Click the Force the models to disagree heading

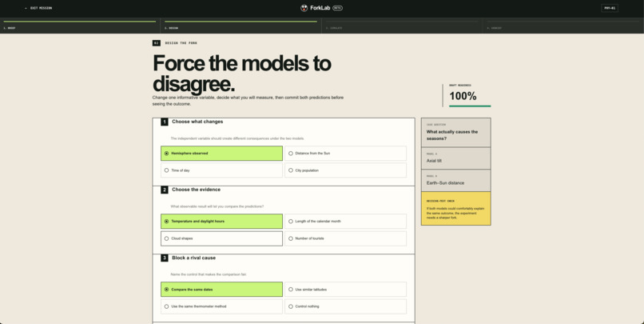click(x=242, y=74)
